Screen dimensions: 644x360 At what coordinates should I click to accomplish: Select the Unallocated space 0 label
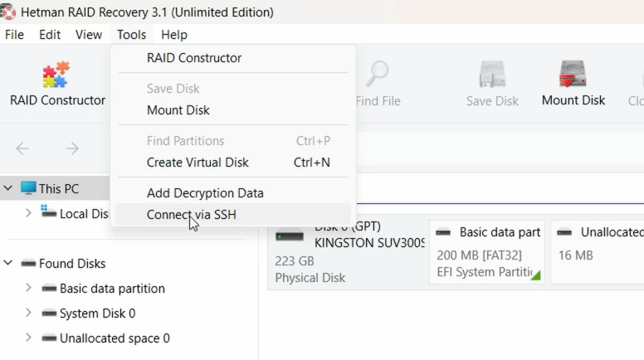click(x=115, y=338)
